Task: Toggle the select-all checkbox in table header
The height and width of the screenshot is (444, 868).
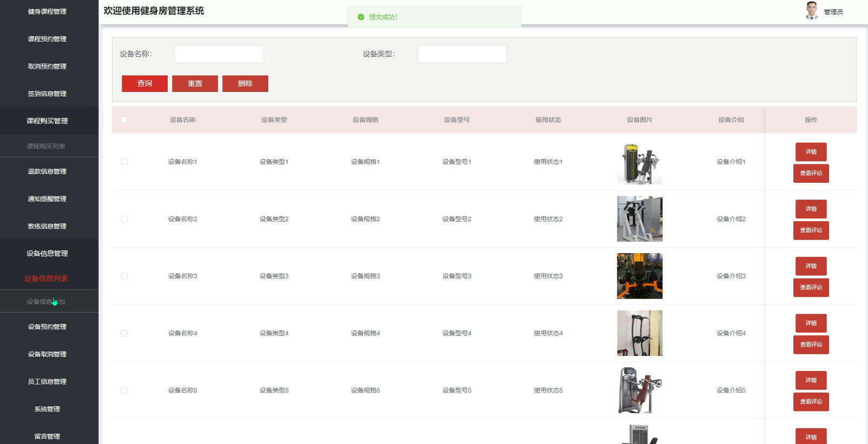Action: point(124,120)
